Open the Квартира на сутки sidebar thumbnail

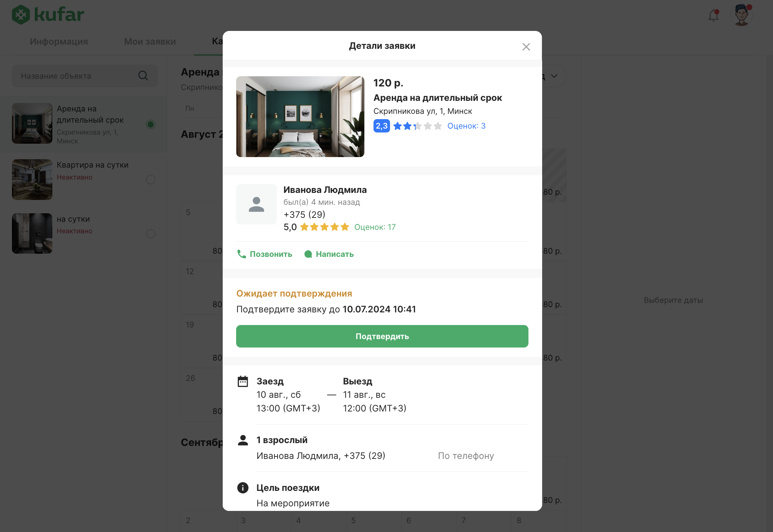(x=32, y=180)
